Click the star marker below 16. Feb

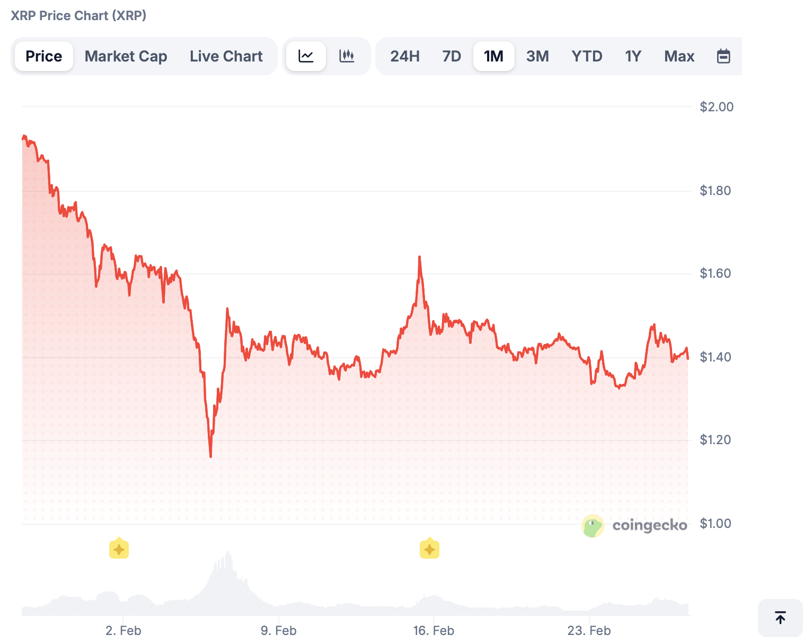pos(429,549)
